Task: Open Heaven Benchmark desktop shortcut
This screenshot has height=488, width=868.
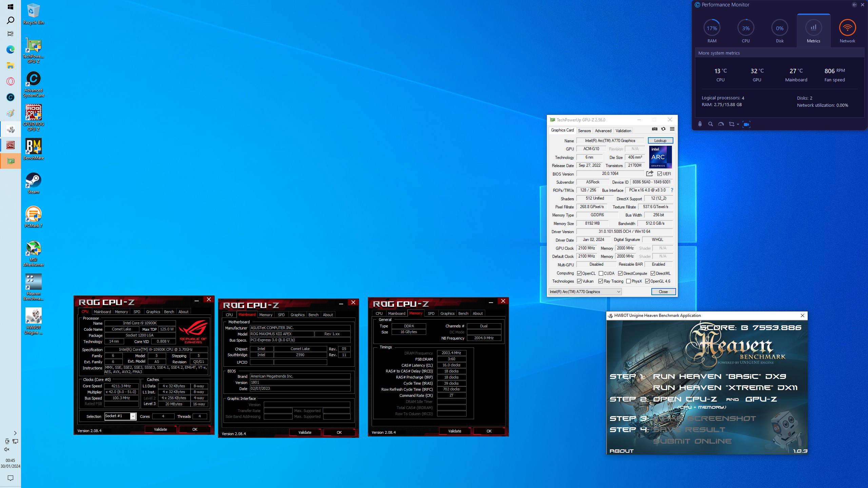Action: (33, 288)
